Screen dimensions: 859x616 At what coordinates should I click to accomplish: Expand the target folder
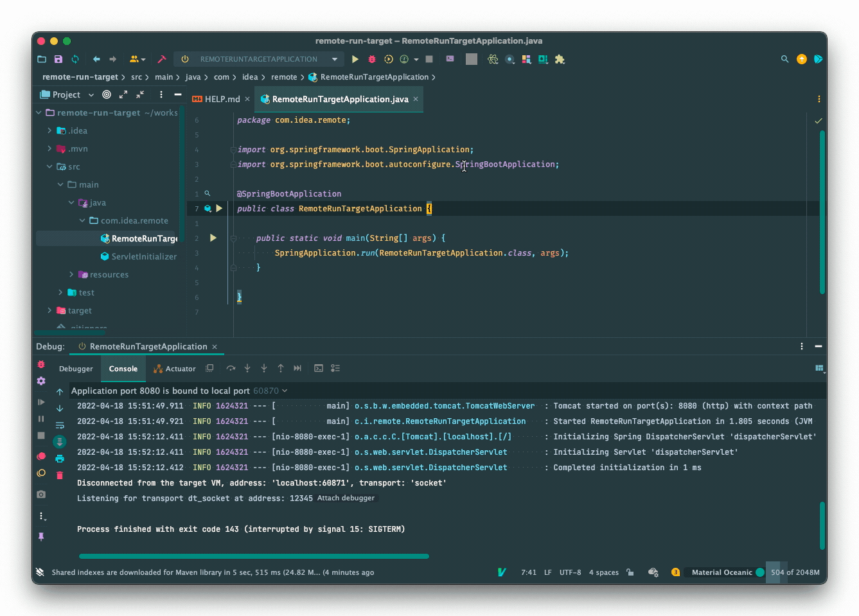(x=49, y=310)
